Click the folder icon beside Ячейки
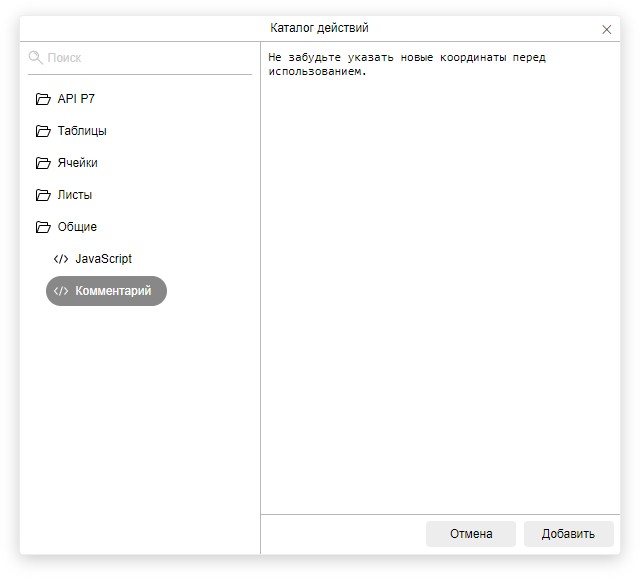The image size is (640, 578). [43, 163]
